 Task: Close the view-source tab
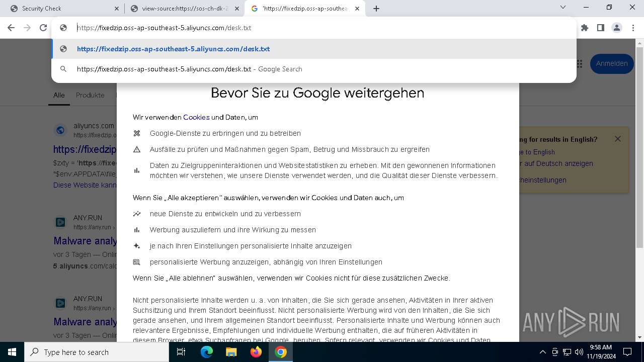(x=237, y=9)
